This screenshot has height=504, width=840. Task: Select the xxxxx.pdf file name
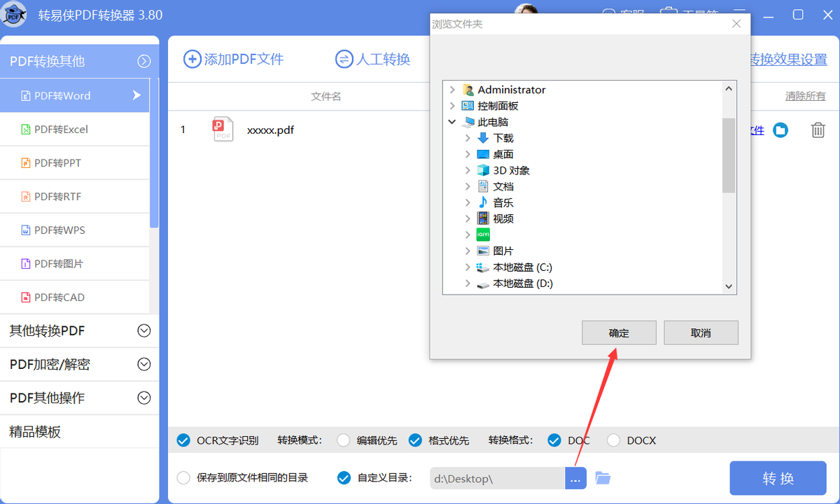(x=270, y=129)
